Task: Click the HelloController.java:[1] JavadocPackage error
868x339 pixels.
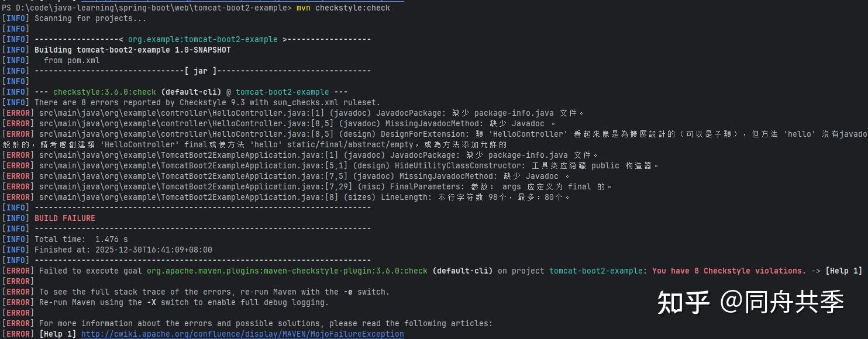Action: pyautogui.click(x=294, y=113)
